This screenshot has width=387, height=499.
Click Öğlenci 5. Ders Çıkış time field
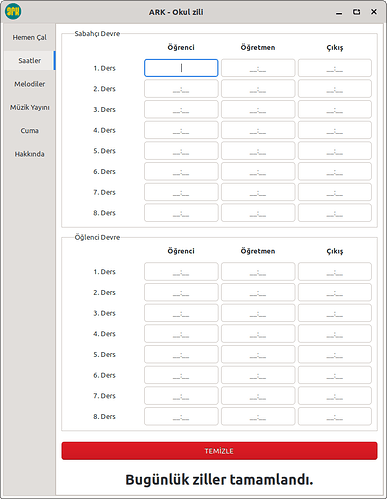[x=335, y=354]
